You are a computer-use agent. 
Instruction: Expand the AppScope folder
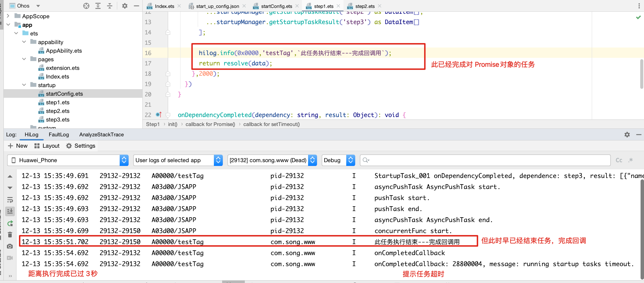tap(8, 16)
